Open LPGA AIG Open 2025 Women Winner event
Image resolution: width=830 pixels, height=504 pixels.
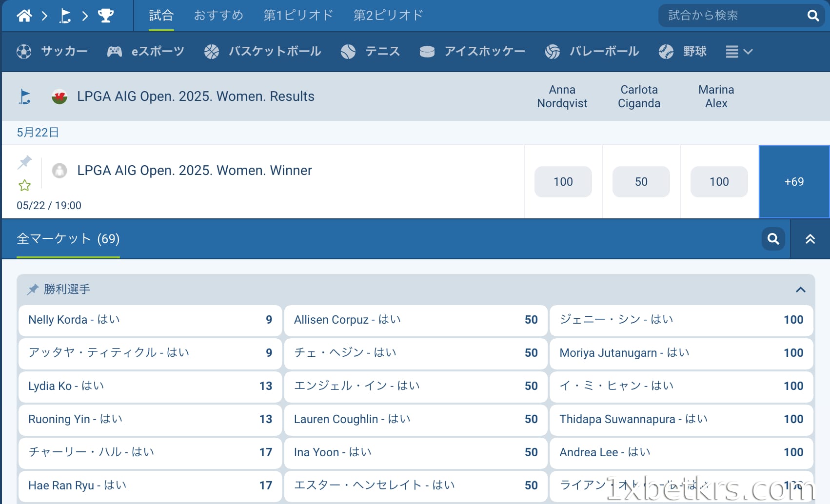coord(195,171)
